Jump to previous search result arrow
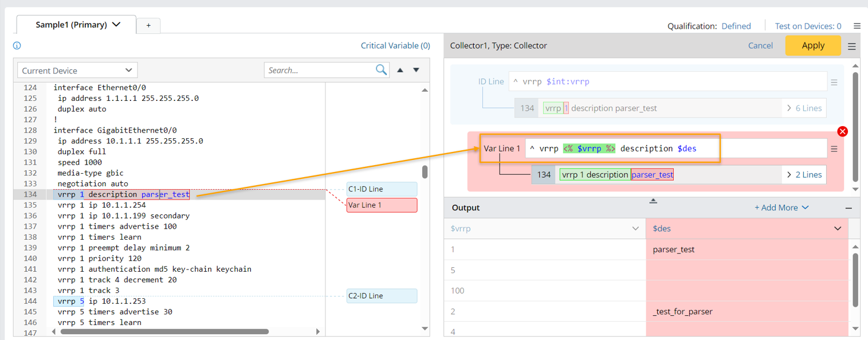Screen dimensions: 868x340 click(400, 70)
